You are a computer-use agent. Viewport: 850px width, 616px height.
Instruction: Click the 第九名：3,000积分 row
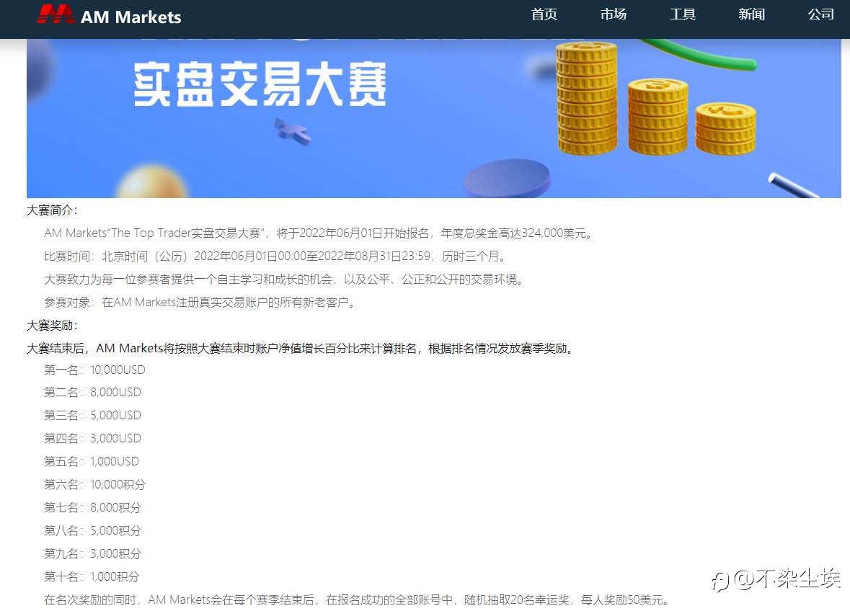[x=93, y=554]
